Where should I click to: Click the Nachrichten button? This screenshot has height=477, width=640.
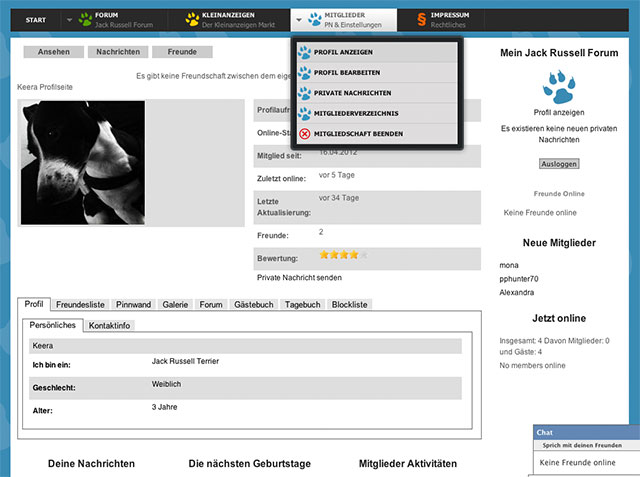(118, 52)
